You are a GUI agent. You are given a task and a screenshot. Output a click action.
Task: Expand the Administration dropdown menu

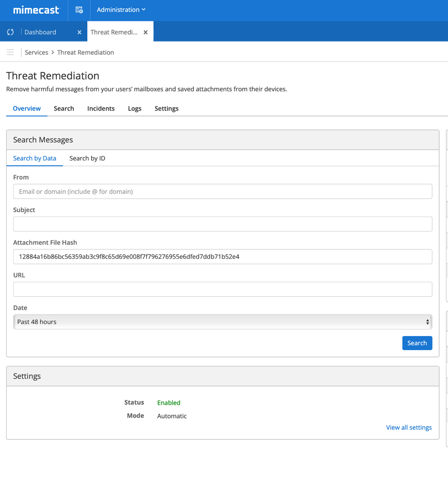(x=121, y=10)
